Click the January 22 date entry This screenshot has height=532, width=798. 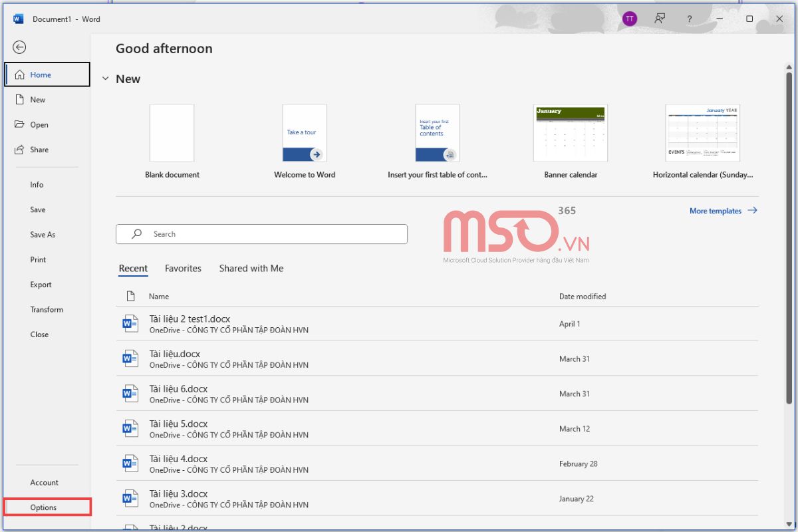(x=576, y=499)
